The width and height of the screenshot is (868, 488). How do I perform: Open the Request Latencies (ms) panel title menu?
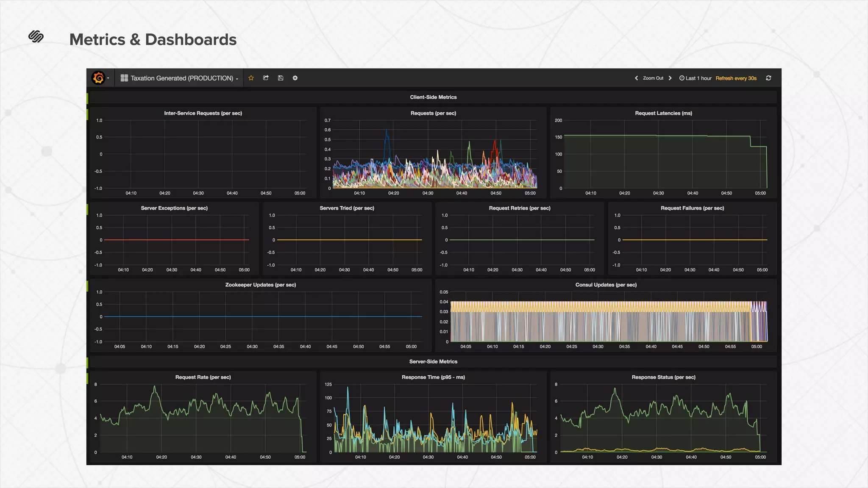pos(663,113)
